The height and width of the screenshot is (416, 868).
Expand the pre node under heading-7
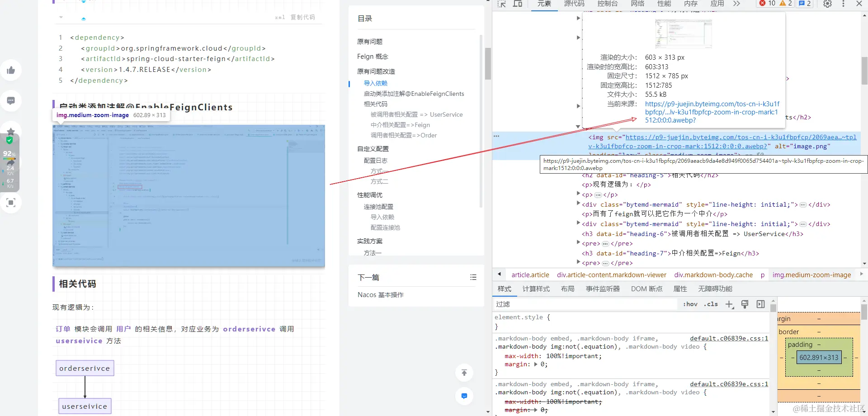pyautogui.click(x=578, y=262)
